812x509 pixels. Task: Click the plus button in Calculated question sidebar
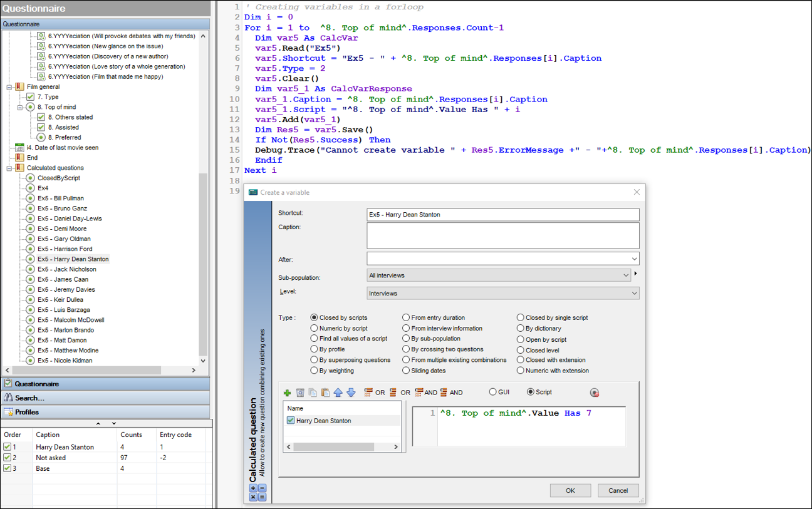253,488
